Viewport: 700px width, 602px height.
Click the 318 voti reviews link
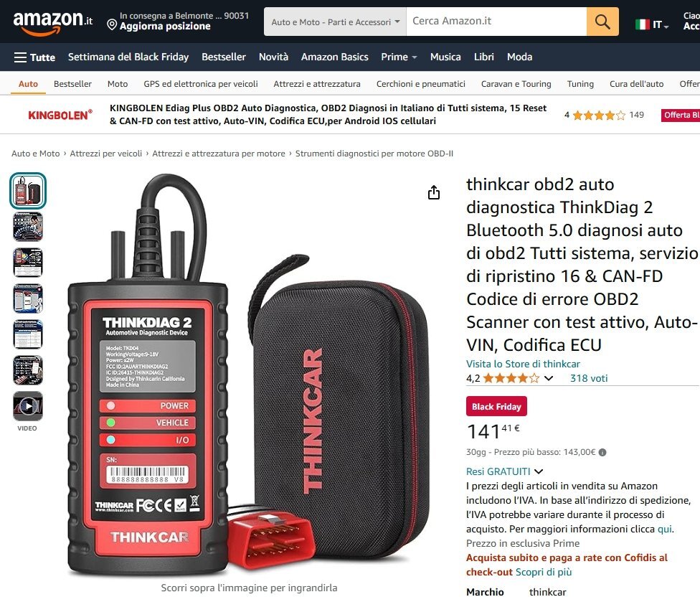(588, 378)
